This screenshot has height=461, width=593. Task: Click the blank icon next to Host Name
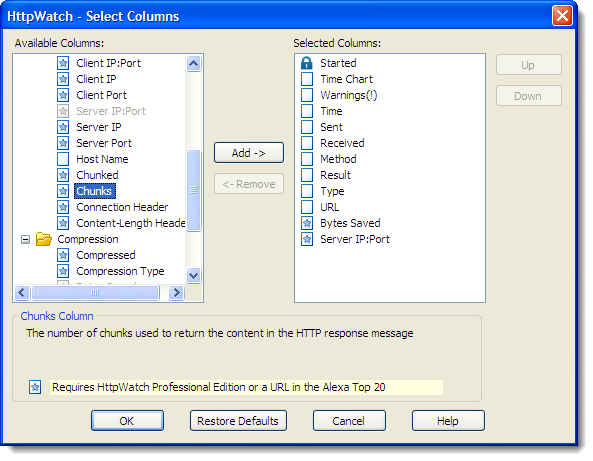[x=63, y=159]
